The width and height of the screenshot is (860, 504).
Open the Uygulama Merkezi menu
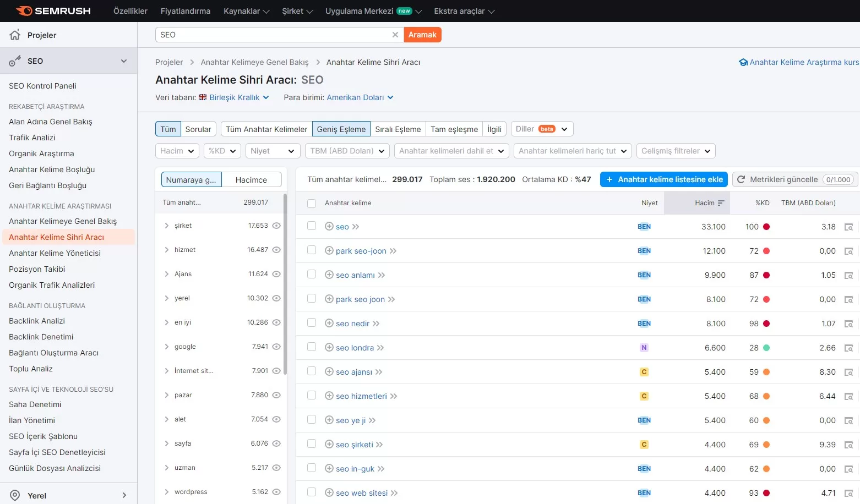click(x=373, y=11)
